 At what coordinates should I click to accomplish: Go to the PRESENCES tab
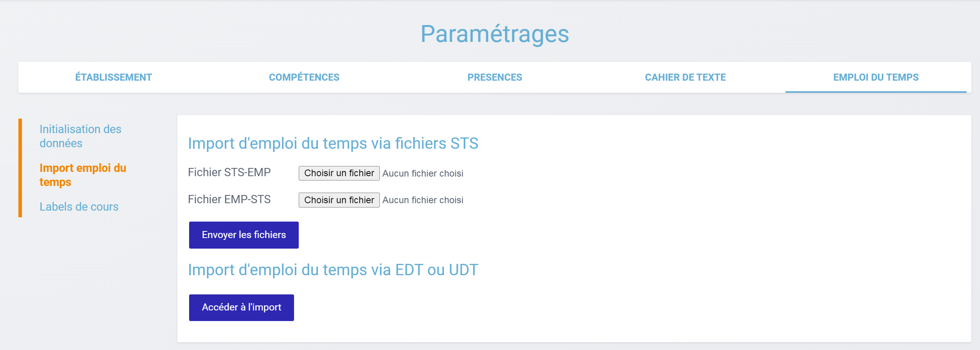495,77
